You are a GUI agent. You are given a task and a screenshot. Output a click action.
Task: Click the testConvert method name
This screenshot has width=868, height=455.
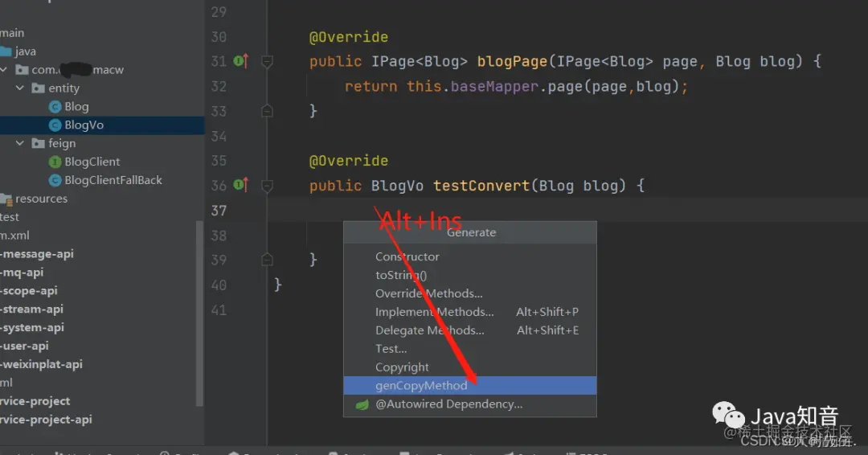pos(481,186)
